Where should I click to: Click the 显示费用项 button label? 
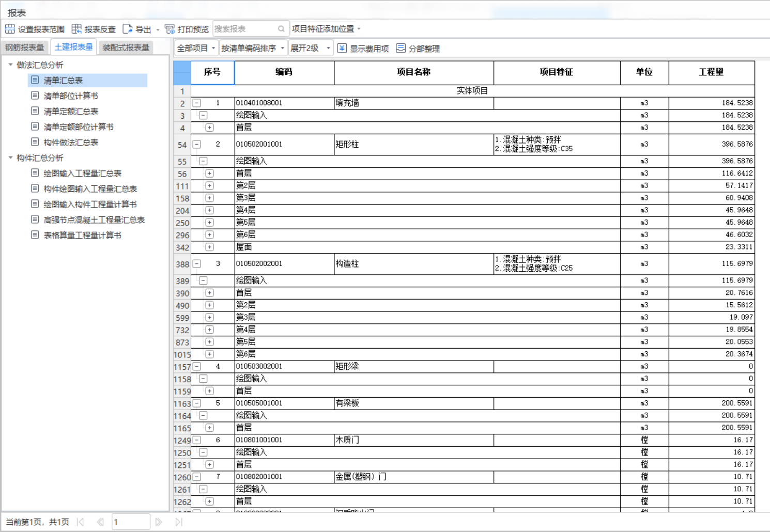pyautogui.click(x=369, y=49)
